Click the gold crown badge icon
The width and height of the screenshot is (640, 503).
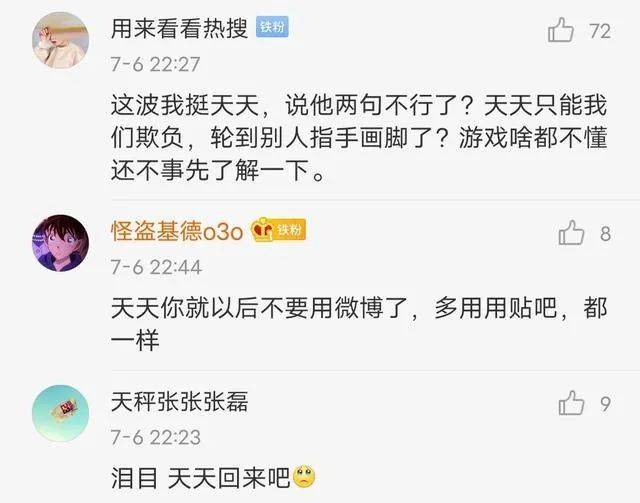[262, 230]
